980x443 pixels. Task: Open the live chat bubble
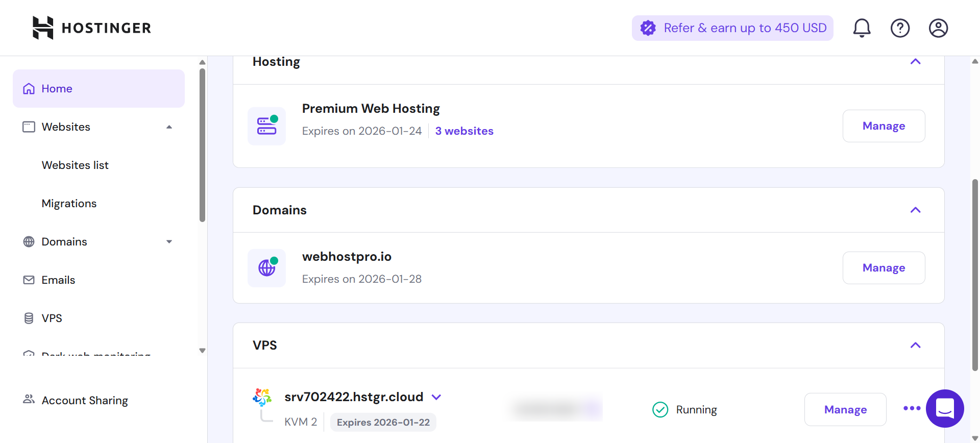[945, 408]
